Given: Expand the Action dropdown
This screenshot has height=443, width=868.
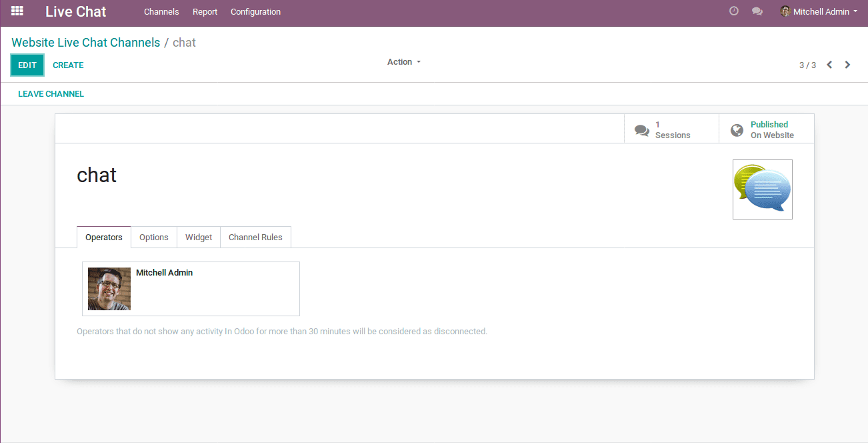Looking at the screenshot, I should (x=404, y=62).
